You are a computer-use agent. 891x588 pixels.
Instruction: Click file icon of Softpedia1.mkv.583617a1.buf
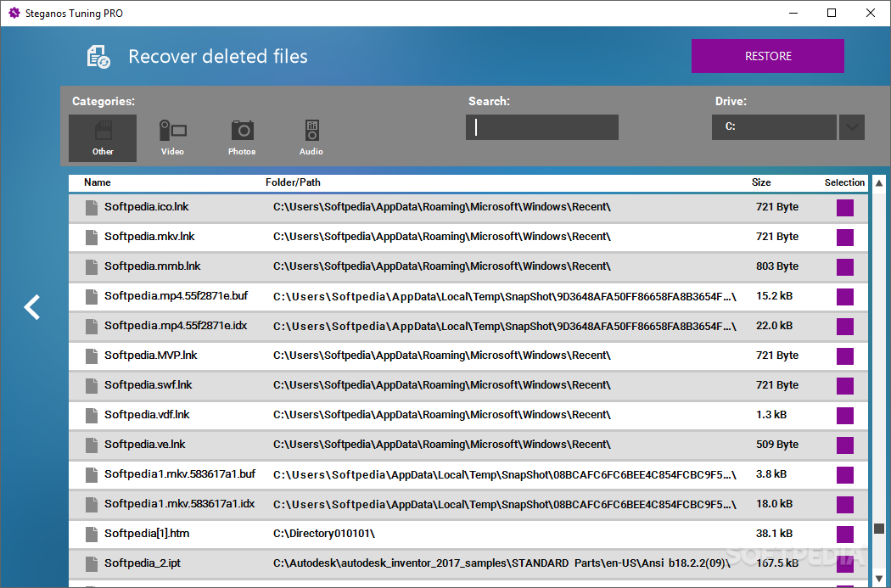[92, 474]
